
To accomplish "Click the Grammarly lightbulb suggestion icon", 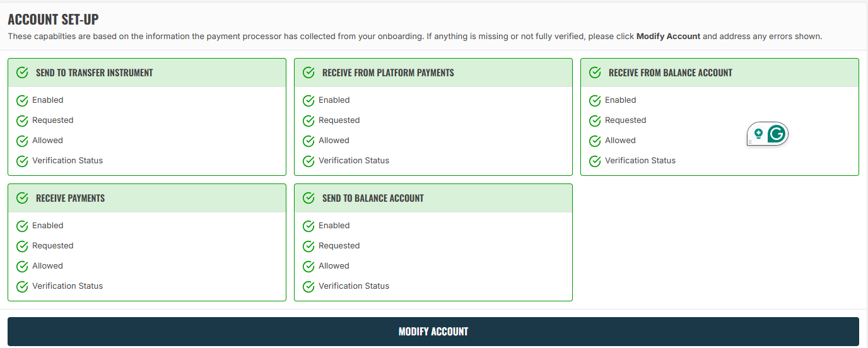I will pyautogui.click(x=758, y=134).
